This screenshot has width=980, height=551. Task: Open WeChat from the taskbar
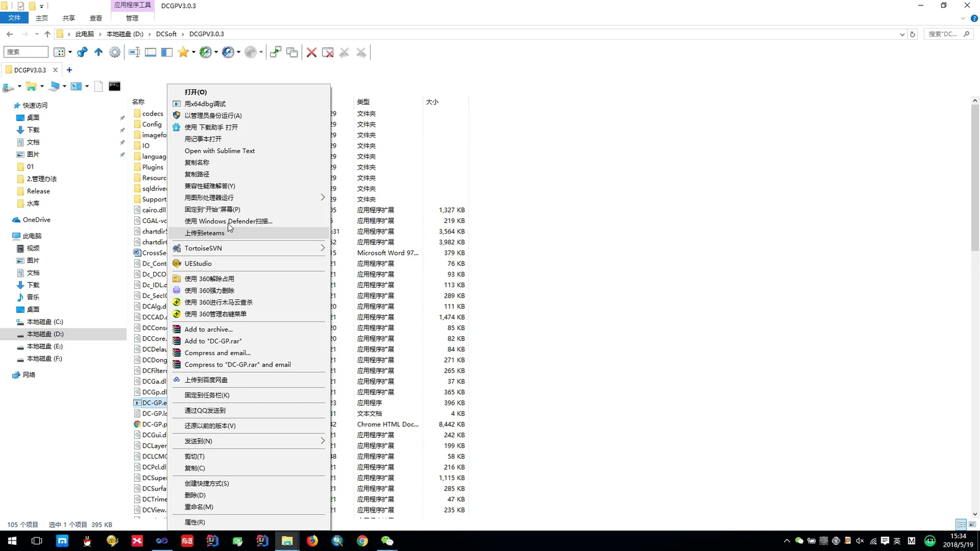point(387,541)
